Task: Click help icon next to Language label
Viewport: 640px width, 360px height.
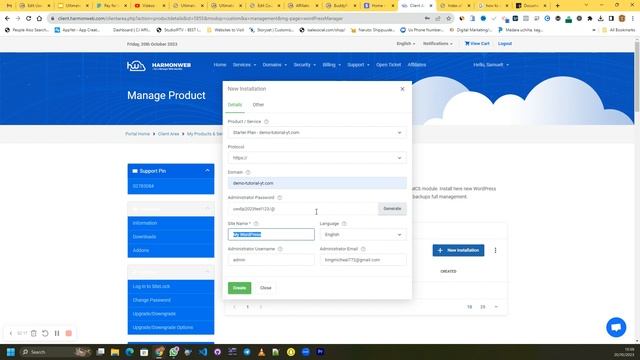Action: [x=344, y=224]
